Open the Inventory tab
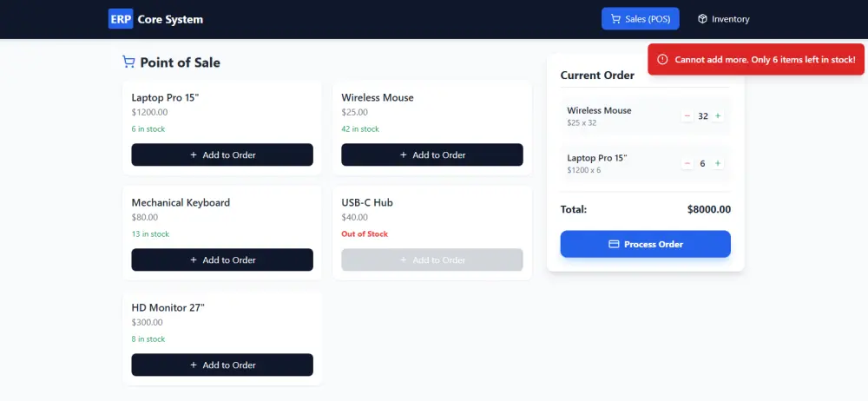Image resolution: width=868 pixels, height=401 pixels. click(x=724, y=19)
